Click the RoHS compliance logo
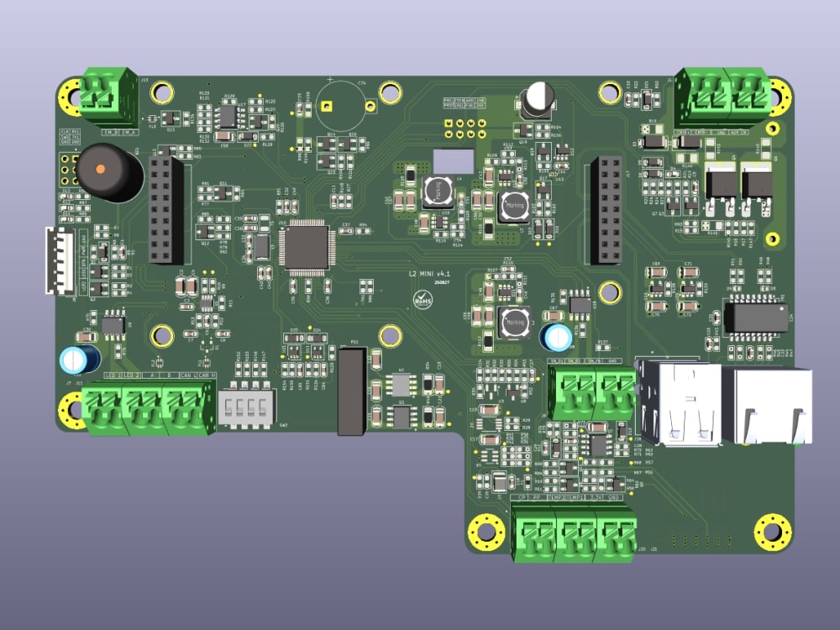The height and width of the screenshot is (630, 840). (x=423, y=299)
